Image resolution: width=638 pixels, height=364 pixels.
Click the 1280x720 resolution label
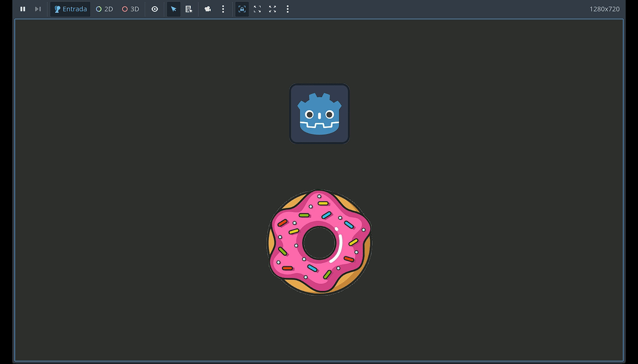pos(605,9)
